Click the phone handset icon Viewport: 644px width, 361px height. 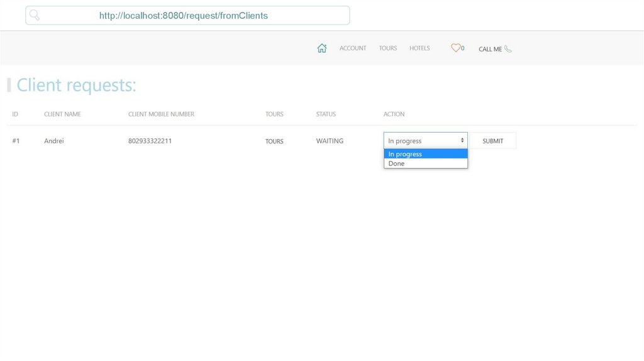508,48
